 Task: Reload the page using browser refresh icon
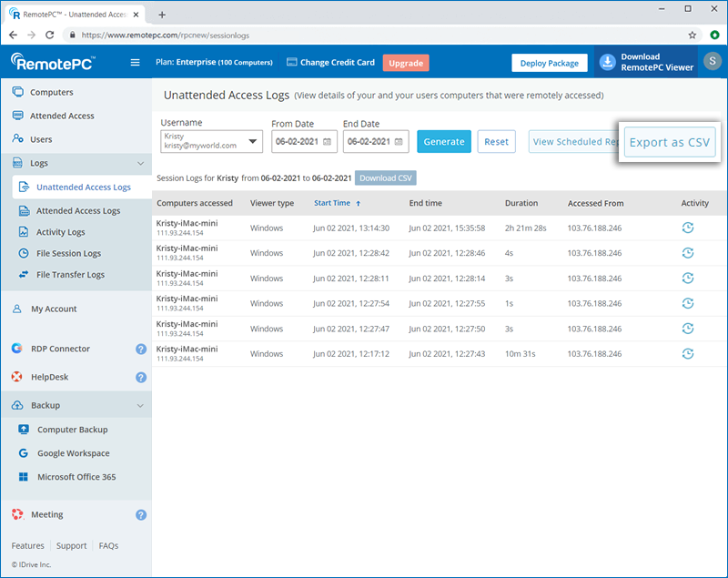pyautogui.click(x=51, y=35)
